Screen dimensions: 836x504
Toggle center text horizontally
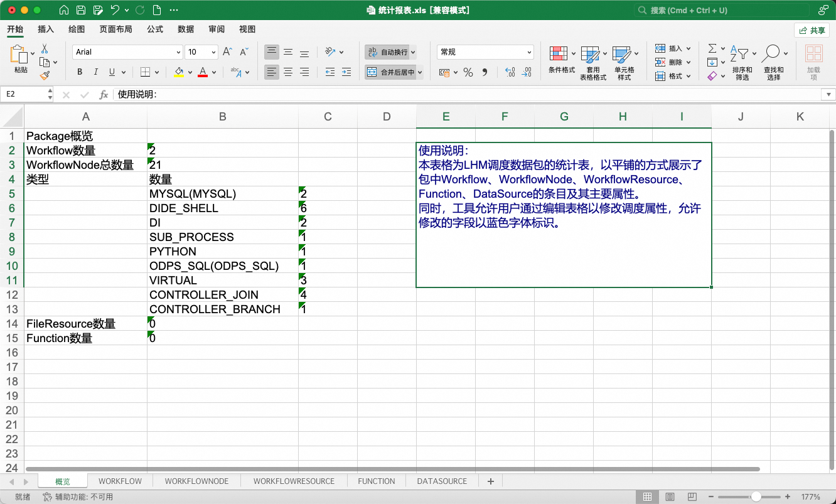[x=288, y=72]
